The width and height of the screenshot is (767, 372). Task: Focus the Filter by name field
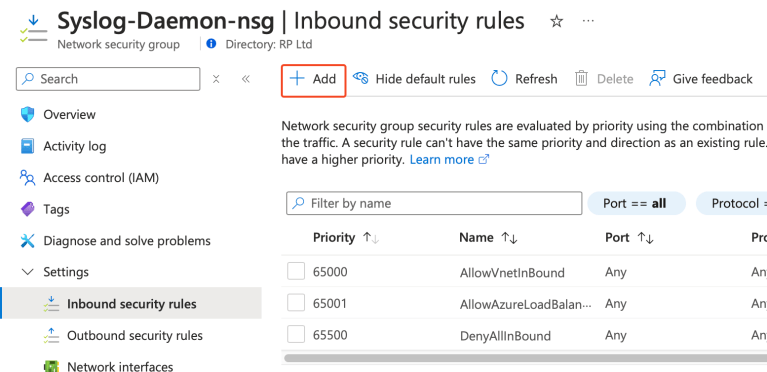coord(434,203)
